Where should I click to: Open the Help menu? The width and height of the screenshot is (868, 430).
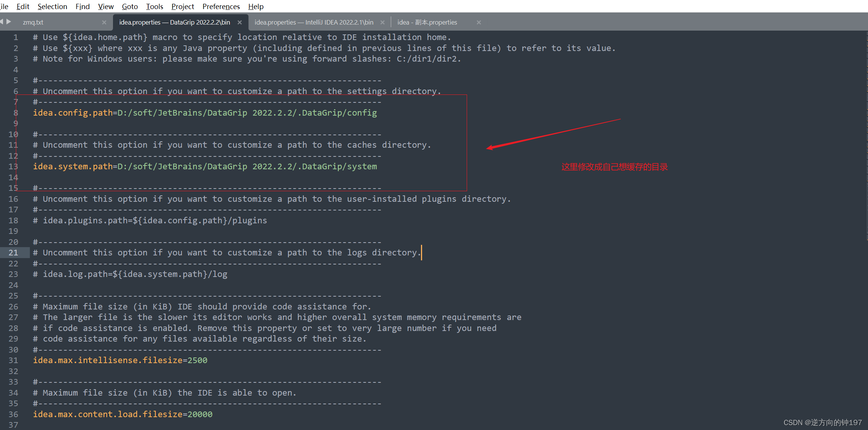tap(256, 6)
